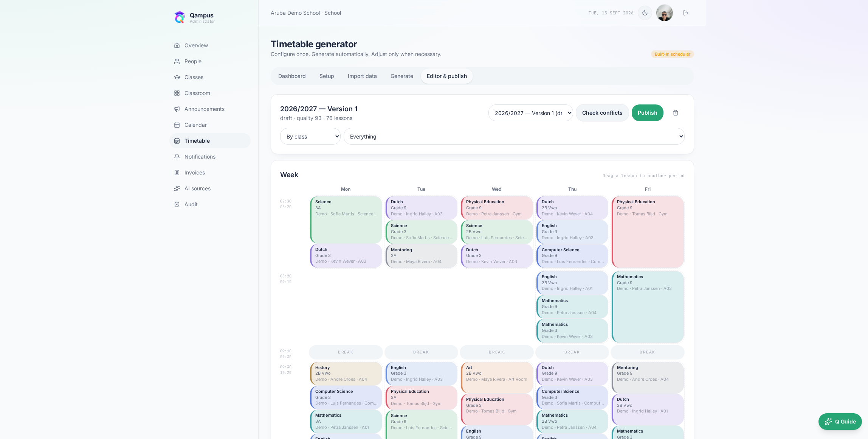Select Monday History 2B Vwo card
The width and height of the screenshot is (868, 439).
tap(346, 374)
